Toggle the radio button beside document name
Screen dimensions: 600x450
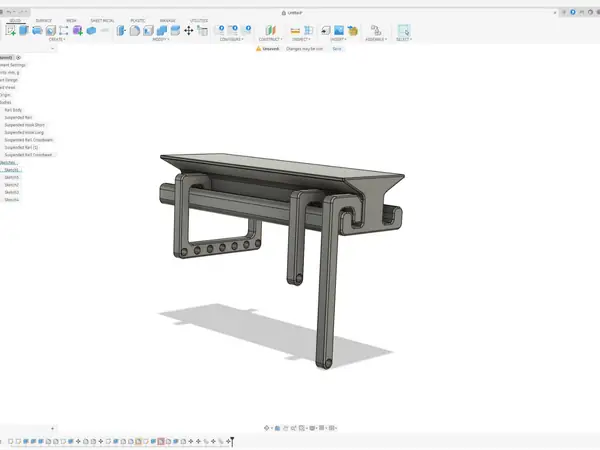[x=18, y=58]
